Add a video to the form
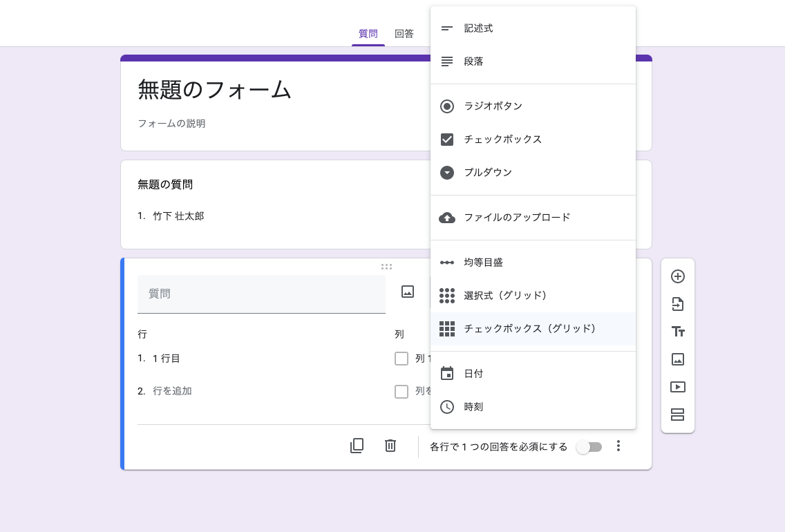 pyautogui.click(x=678, y=387)
